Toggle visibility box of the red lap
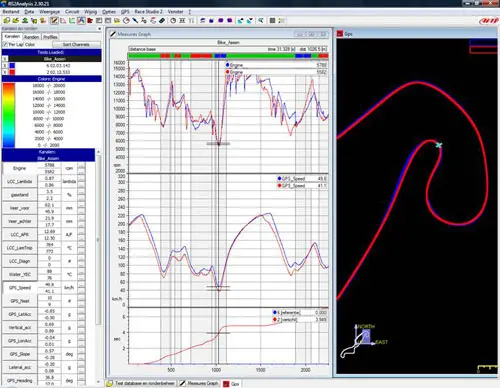The image size is (500, 388). 5,72
